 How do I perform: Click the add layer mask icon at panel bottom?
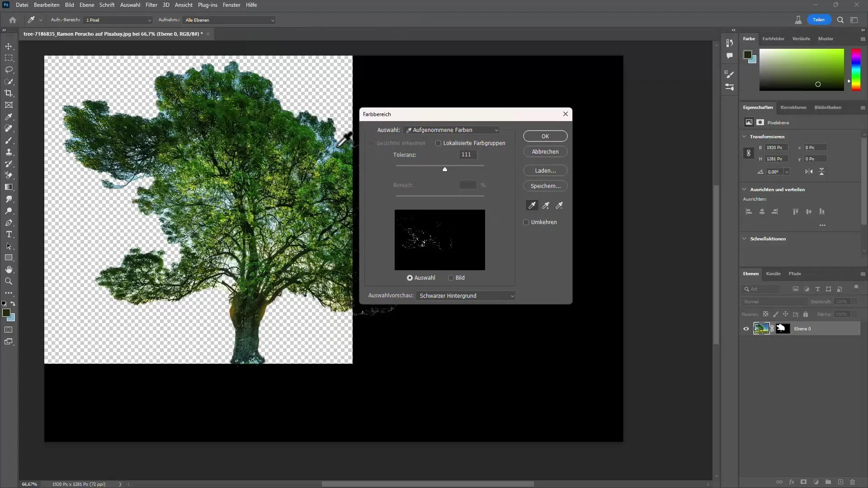point(803,482)
